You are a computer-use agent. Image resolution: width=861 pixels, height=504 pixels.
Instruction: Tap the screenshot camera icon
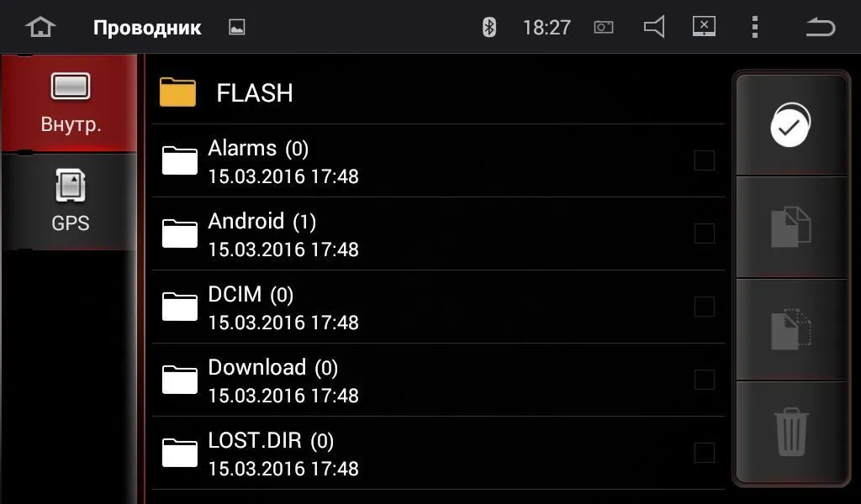[x=603, y=27]
